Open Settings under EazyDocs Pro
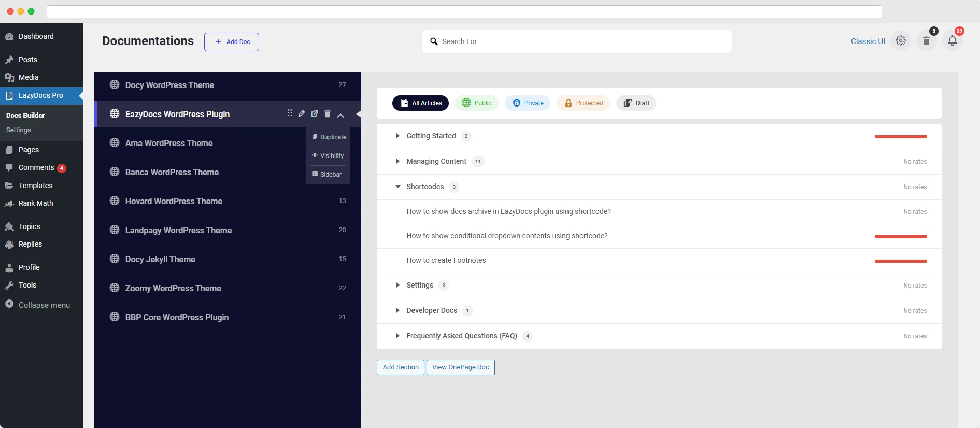 19,130
